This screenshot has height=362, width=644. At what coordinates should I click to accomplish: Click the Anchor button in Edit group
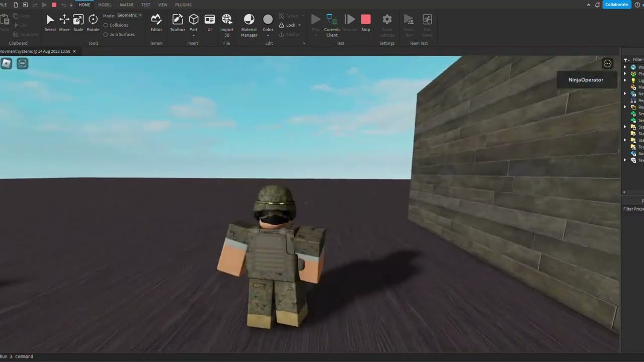290,34
